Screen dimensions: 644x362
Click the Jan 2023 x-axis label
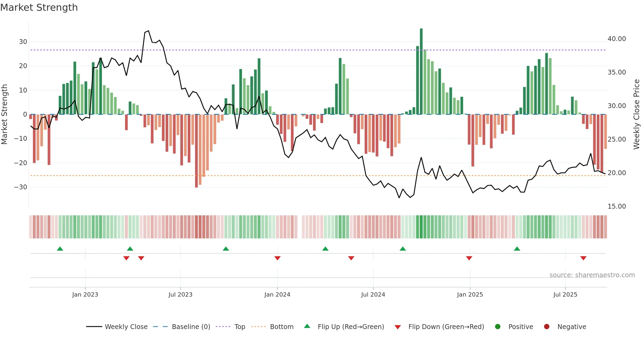[x=85, y=294]
